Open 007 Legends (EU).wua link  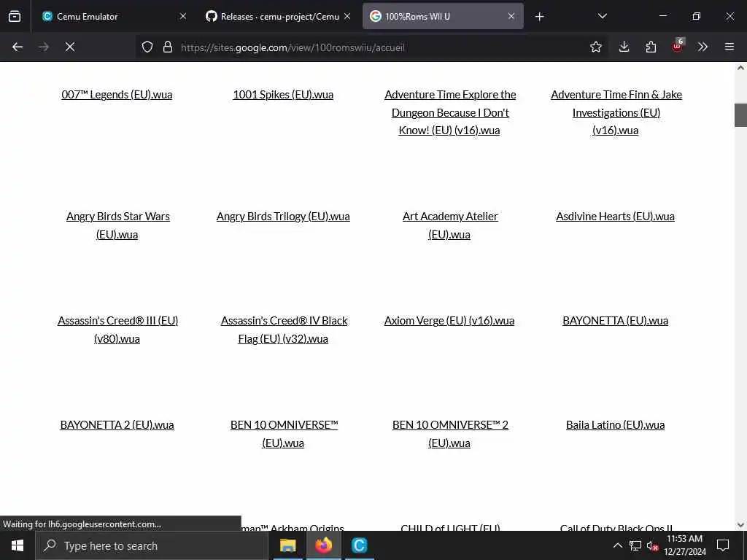[x=117, y=94]
